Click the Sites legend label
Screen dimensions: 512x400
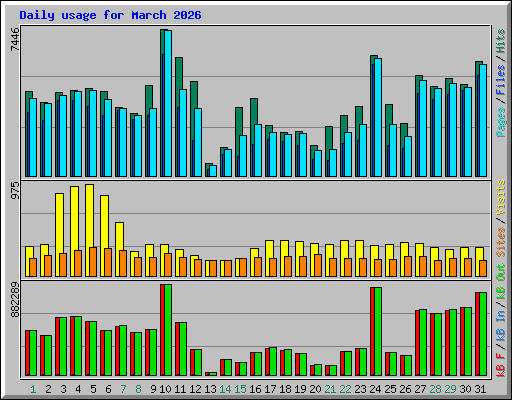pos(501,242)
